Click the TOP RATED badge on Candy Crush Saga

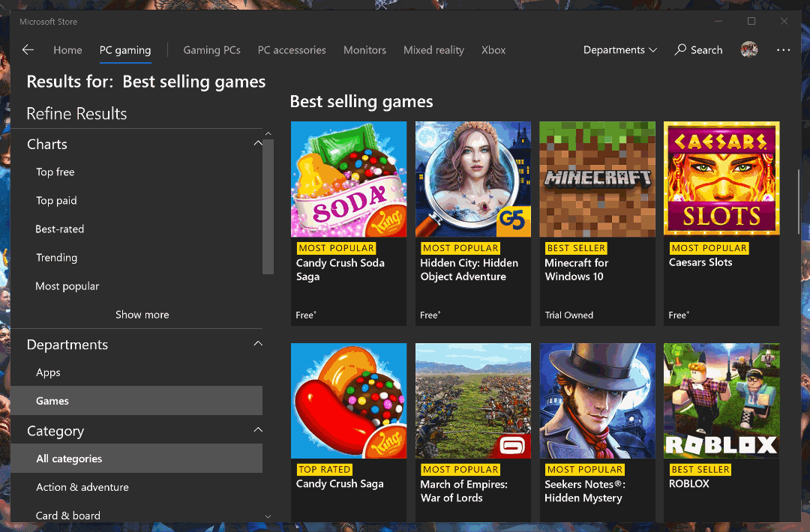325,470
